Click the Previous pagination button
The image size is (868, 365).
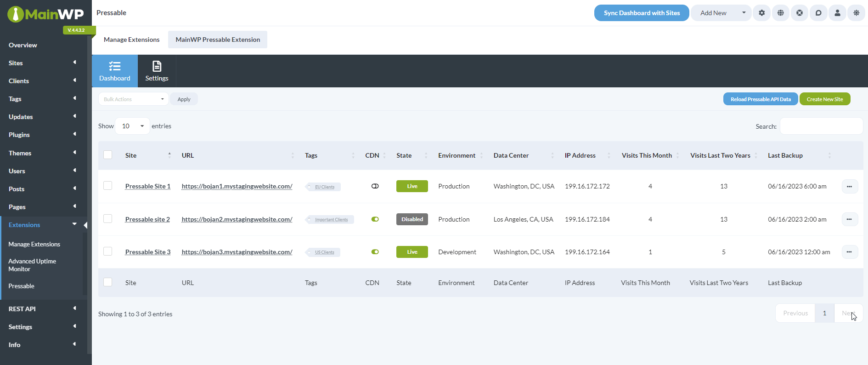tap(795, 313)
